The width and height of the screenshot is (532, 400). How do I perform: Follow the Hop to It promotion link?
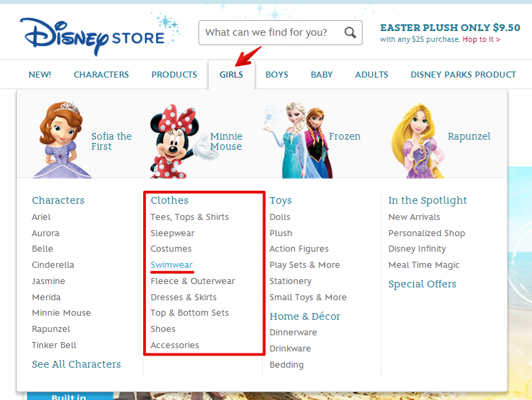coord(481,40)
